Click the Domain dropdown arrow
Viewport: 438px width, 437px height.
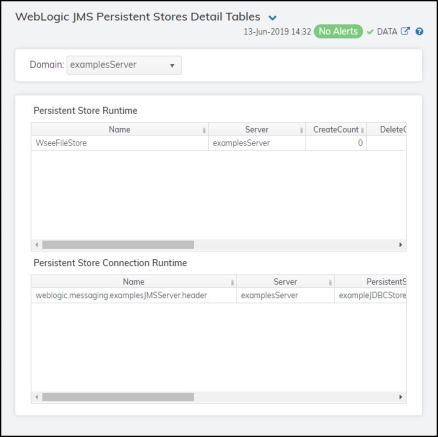click(172, 65)
